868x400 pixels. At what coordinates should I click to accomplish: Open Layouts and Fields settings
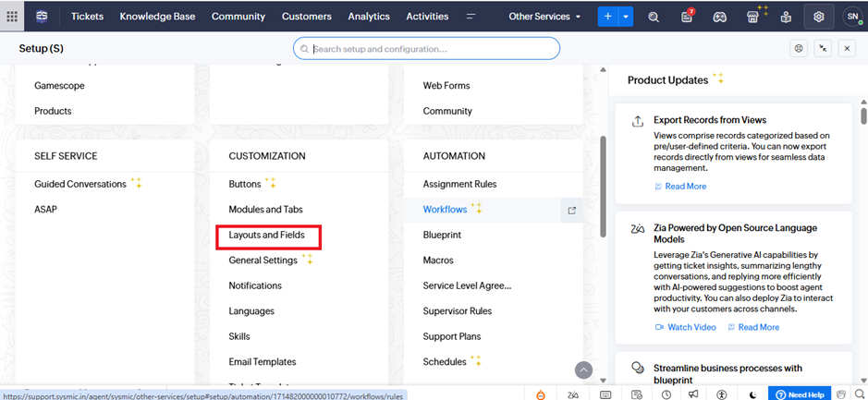[x=266, y=236]
